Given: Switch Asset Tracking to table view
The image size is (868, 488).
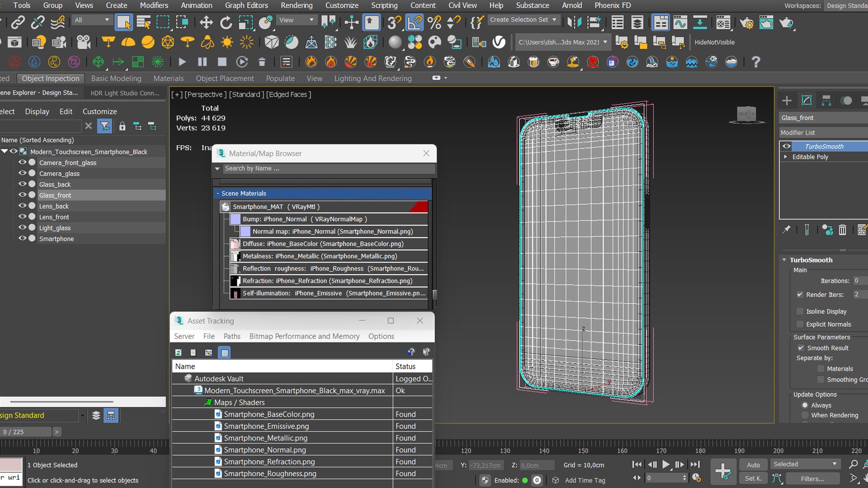Looking at the screenshot, I should (x=225, y=352).
